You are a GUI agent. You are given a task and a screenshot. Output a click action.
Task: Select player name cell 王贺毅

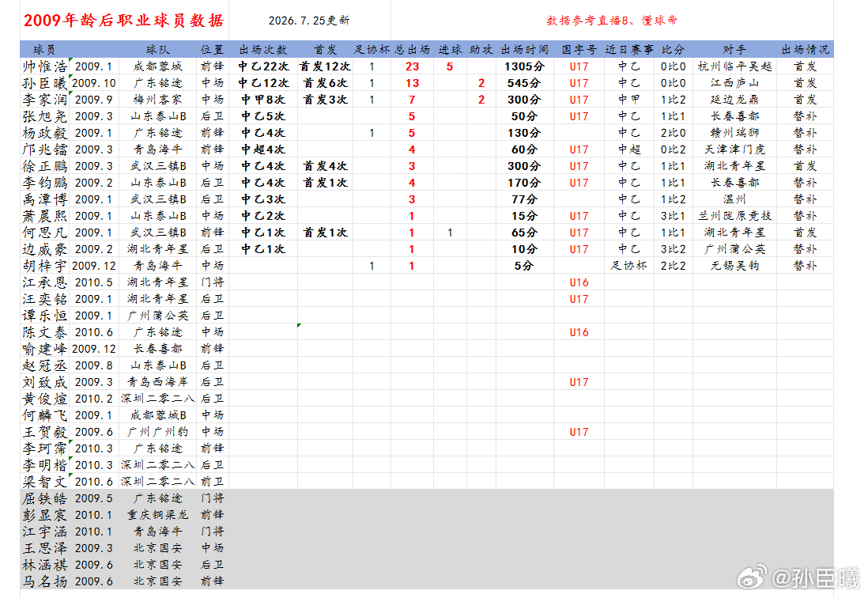point(45,432)
